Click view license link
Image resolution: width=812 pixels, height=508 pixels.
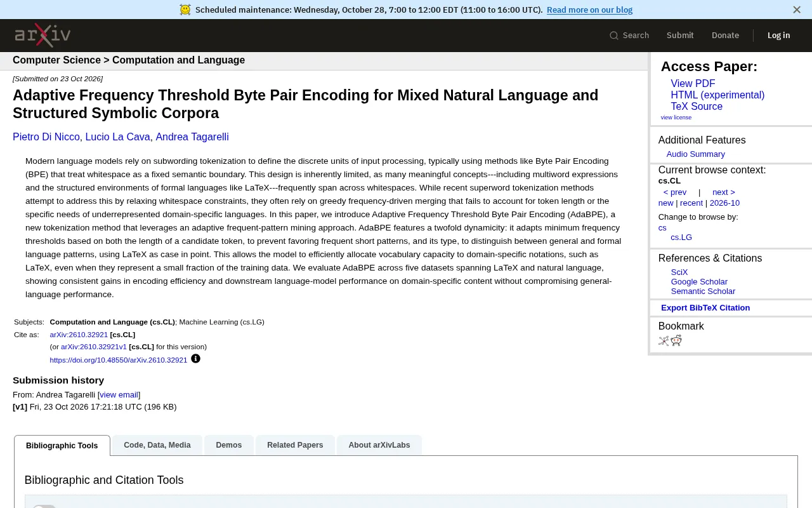(676, 117)
